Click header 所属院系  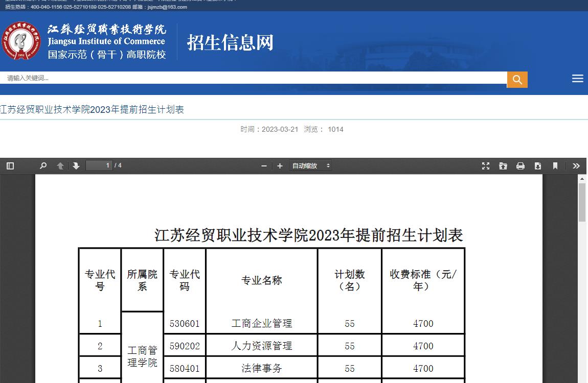click(142, 280)
